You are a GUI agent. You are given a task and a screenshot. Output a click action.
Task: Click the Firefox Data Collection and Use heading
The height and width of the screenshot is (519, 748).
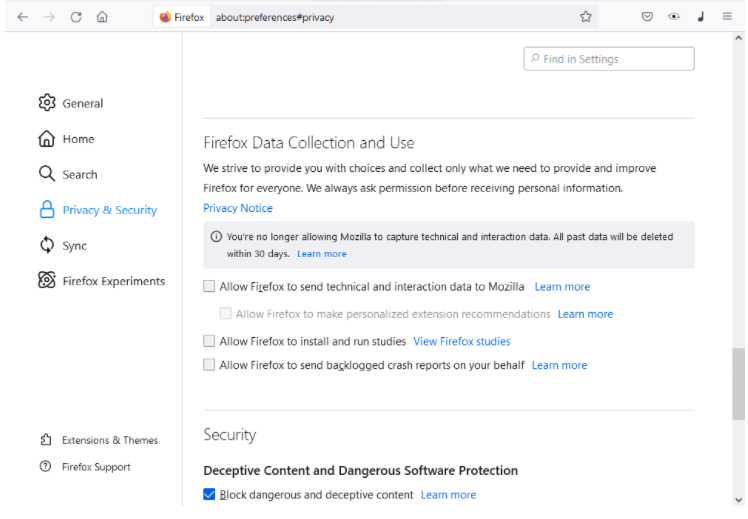tap(309, 143)
